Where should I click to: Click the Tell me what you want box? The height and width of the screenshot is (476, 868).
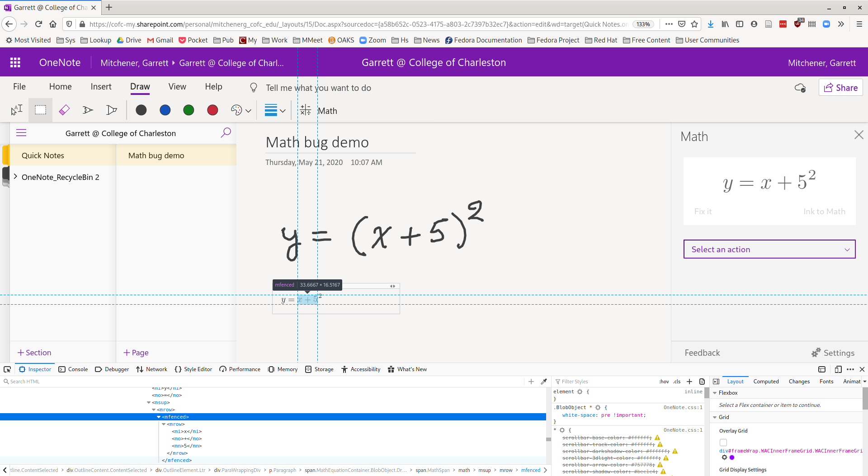[318, 88]
